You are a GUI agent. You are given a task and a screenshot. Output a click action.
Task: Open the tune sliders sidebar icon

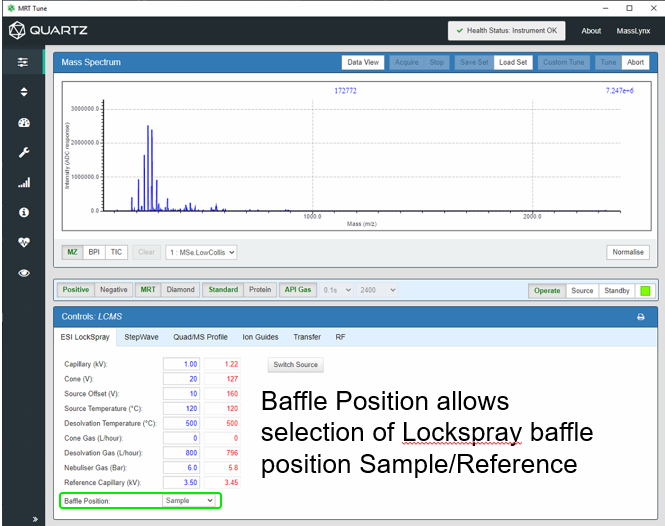tap(23, 62)
